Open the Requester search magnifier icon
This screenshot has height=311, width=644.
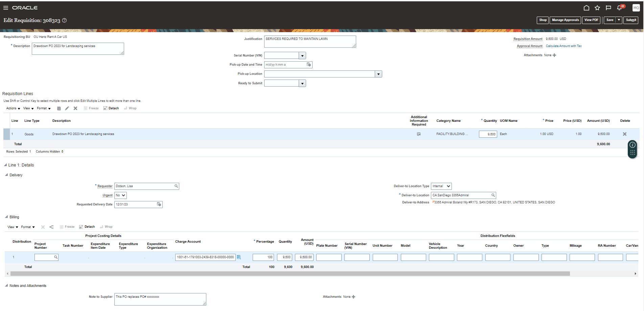coord(176,186)
